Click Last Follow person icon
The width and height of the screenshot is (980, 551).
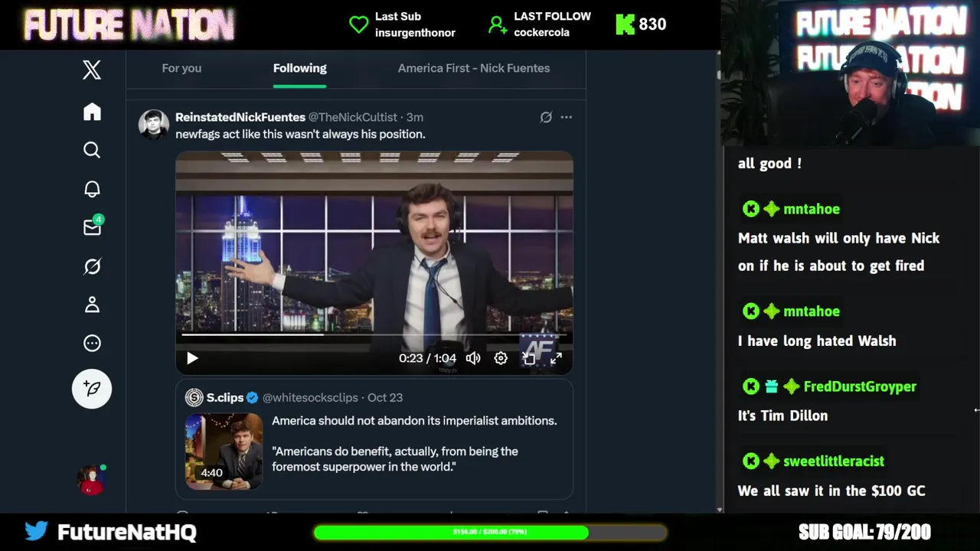[x=498, y=24]
